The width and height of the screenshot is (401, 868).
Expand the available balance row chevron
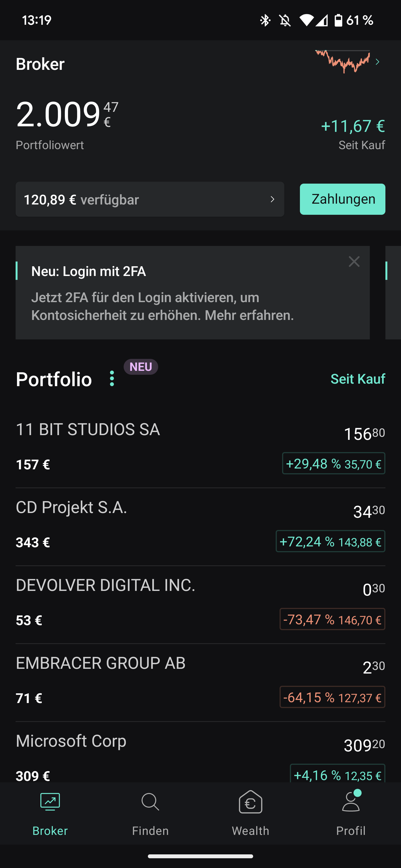click(x=273, y=199)
